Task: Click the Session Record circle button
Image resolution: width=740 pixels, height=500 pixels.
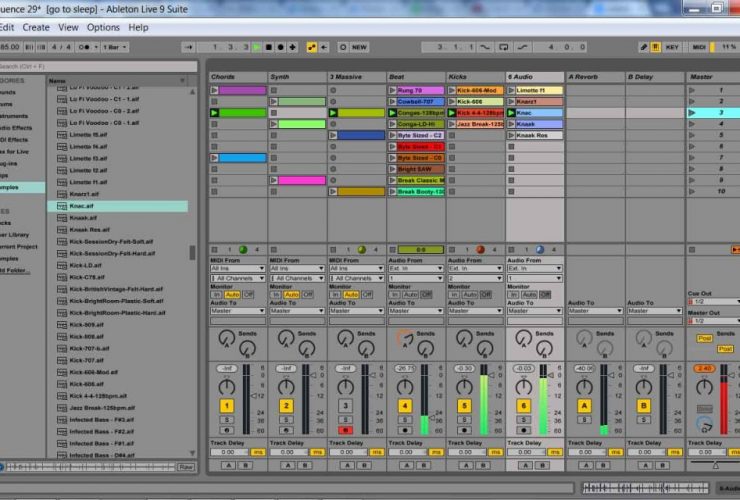Action: (x=343, y=47)
